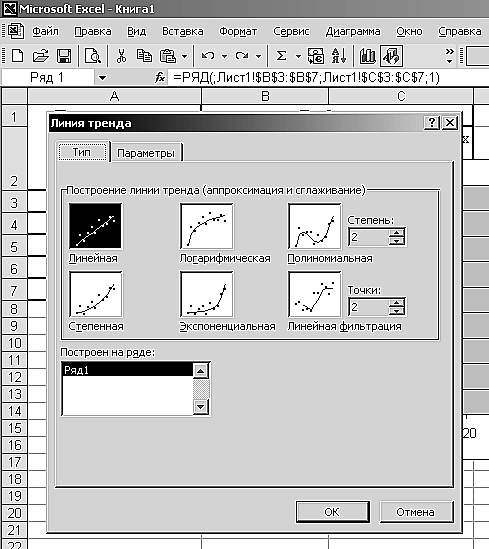Click the Cut scissors icon
489x549 pixels.
point(121,56)
